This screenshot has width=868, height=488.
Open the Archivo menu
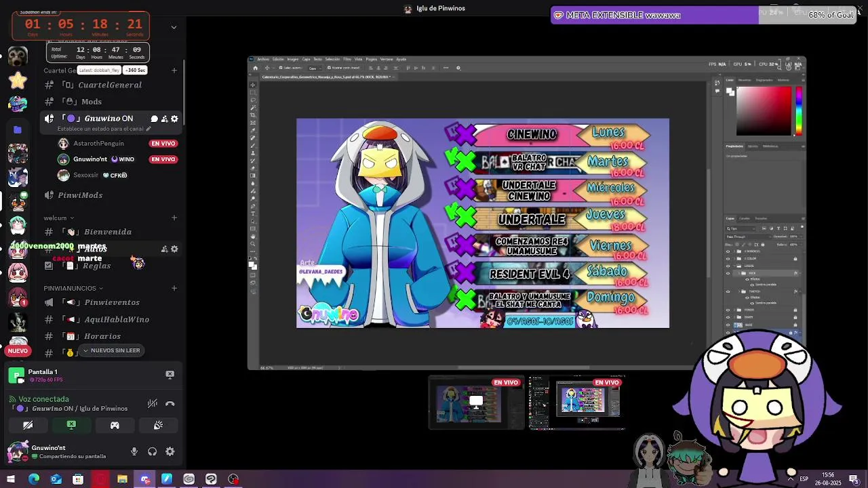tap(263, 59)
